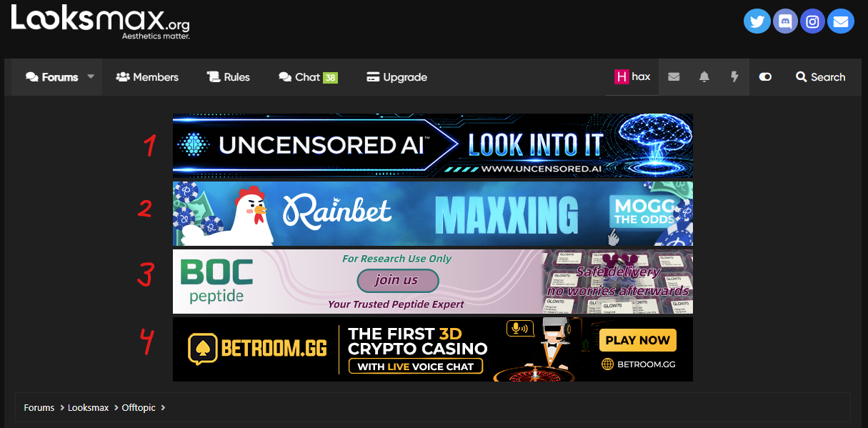This screenshot has height=428, width=868.
Task: Open Search in the navbar
Action: point(821,77)
